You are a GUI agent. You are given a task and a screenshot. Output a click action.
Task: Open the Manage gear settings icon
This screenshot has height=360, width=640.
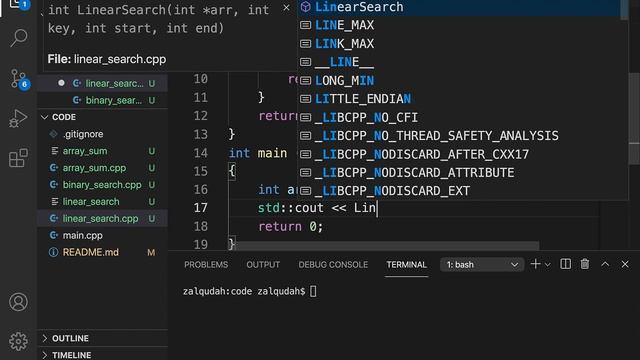(18, 341)
